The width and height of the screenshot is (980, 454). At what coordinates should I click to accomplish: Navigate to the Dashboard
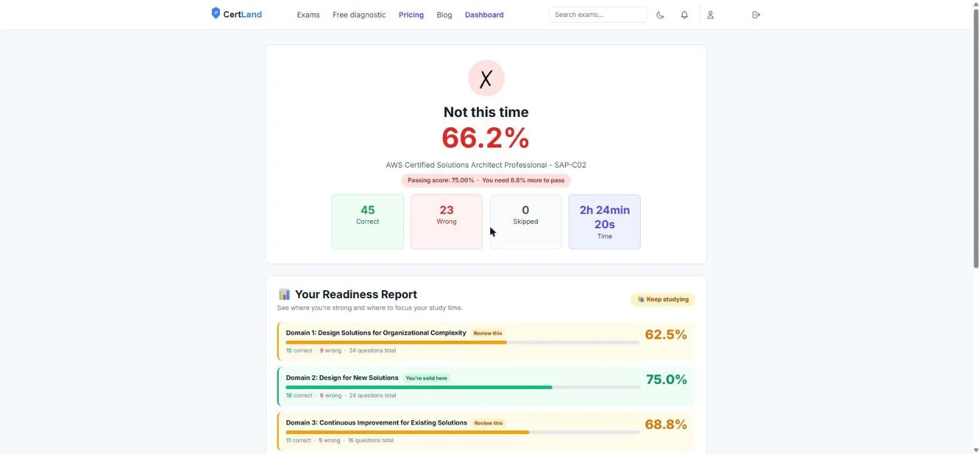point(484,15)
